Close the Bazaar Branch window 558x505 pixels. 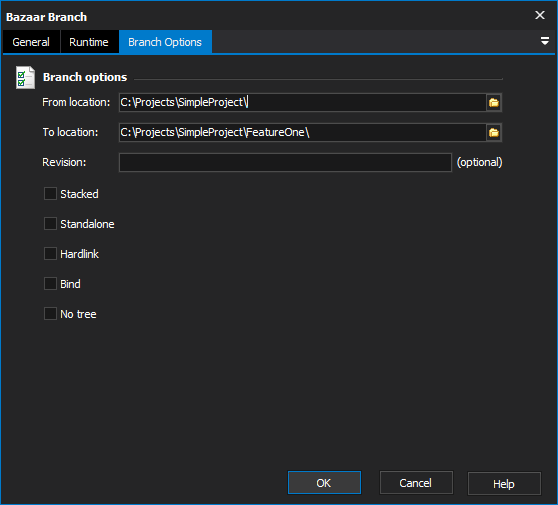click(x=540, y=15)
